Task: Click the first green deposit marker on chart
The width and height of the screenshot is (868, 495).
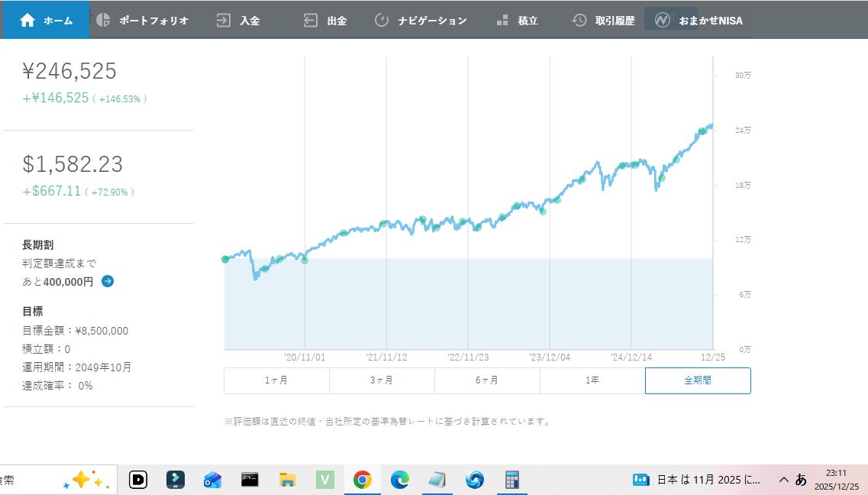Action: click(x=225, y=260)
